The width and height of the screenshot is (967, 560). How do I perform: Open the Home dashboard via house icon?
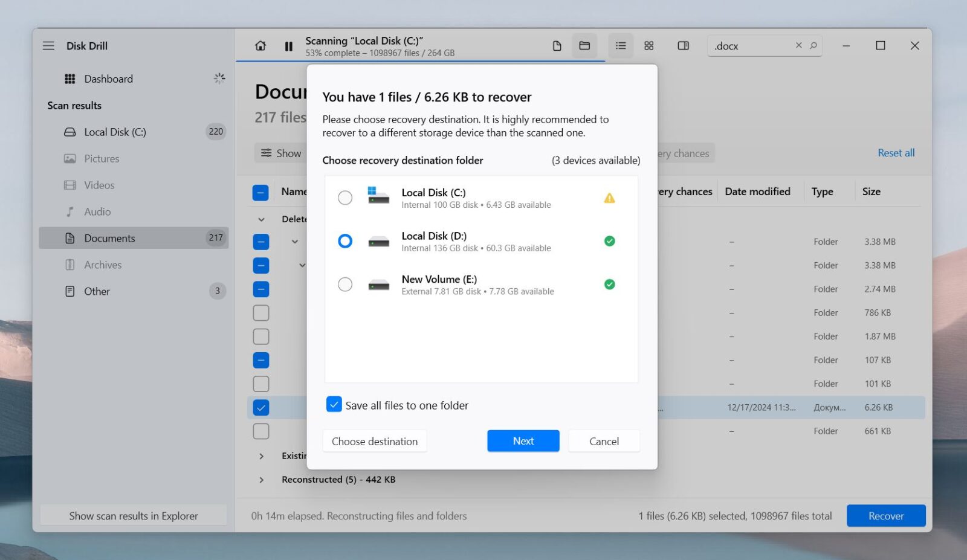260,45
